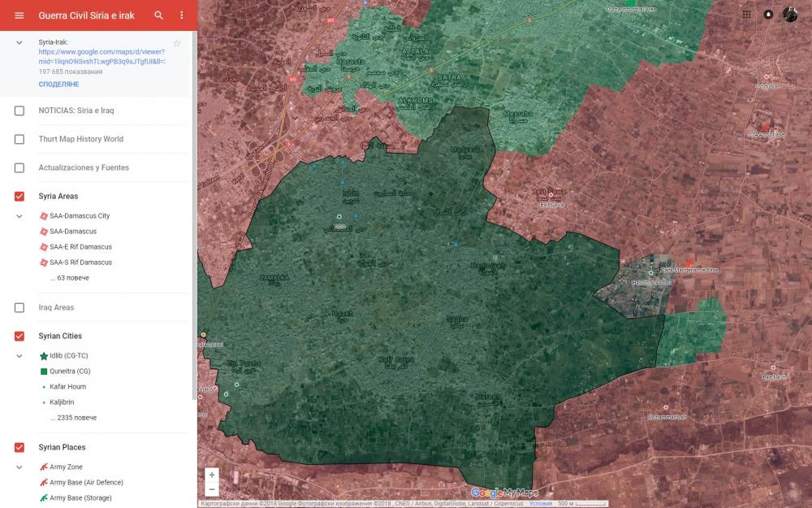
Task: Zoom in the map with plus button
Action: tap(212, 475)
